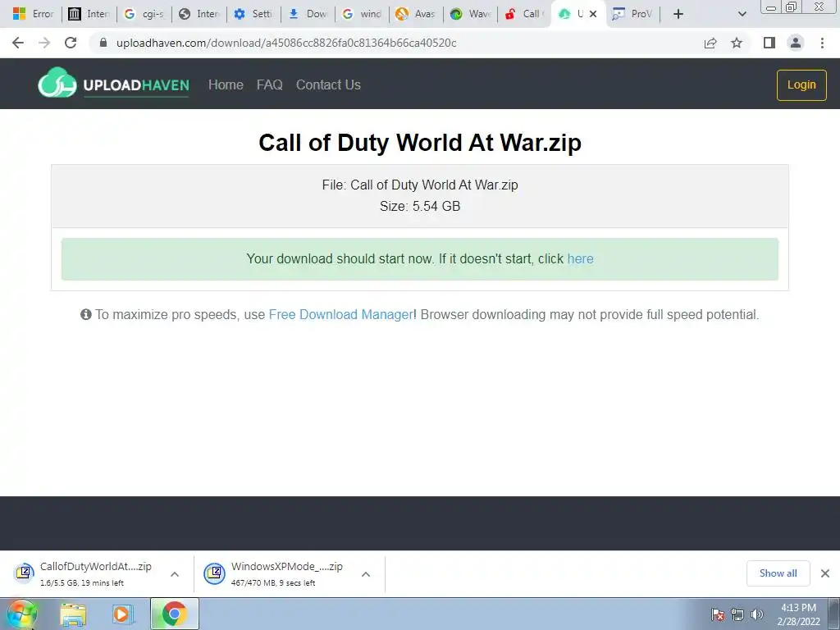The height and width of the screenshot is (630, 840).
Task: Switch to the Error tab
Action: [x=33, y=14]
